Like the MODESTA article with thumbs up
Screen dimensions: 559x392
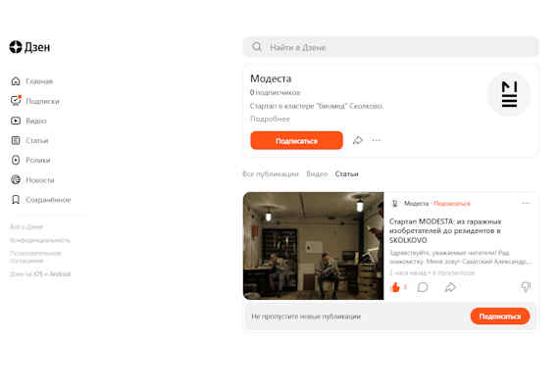pos(395,287)
